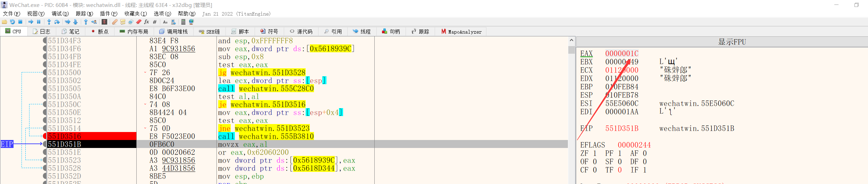Switch to the 句柄 handles tab
This screenshot has width=868, height=184.
[391, 32]
